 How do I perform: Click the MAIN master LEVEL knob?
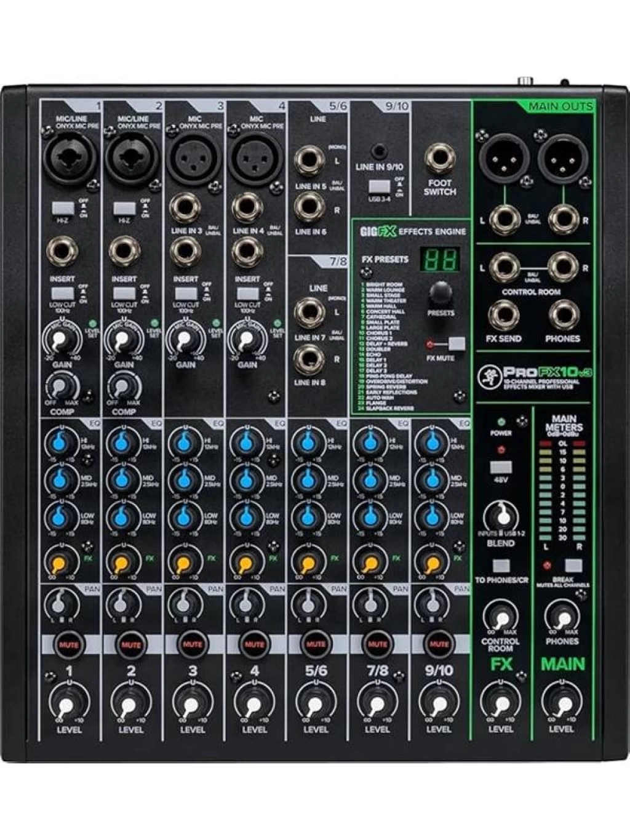561,702
